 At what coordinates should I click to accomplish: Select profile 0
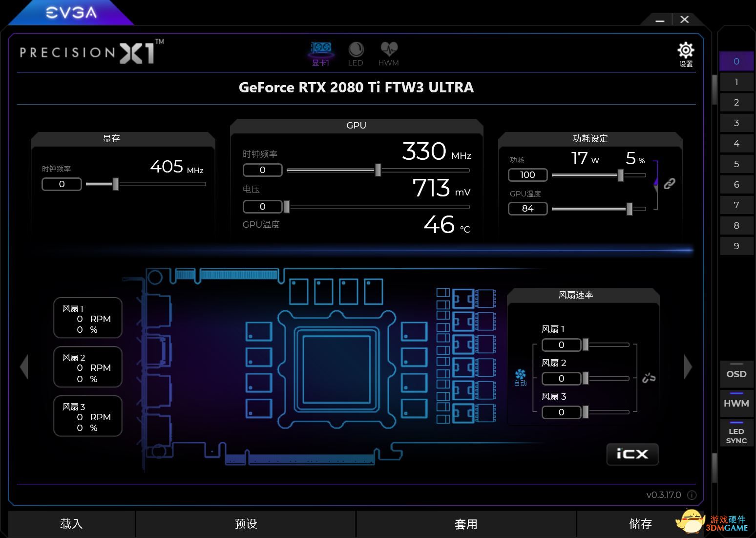click(736, 62)
